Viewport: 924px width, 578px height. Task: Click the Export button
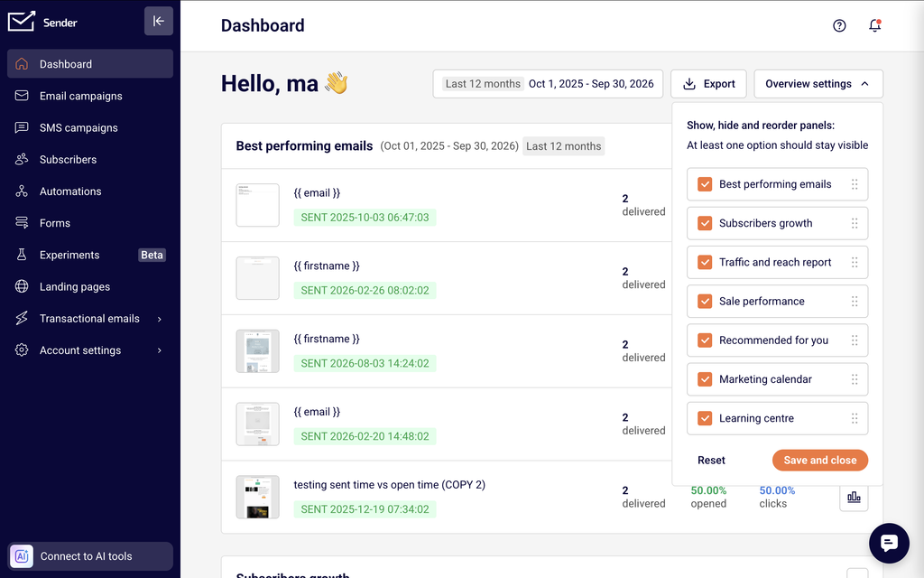[x=708, y=84]
